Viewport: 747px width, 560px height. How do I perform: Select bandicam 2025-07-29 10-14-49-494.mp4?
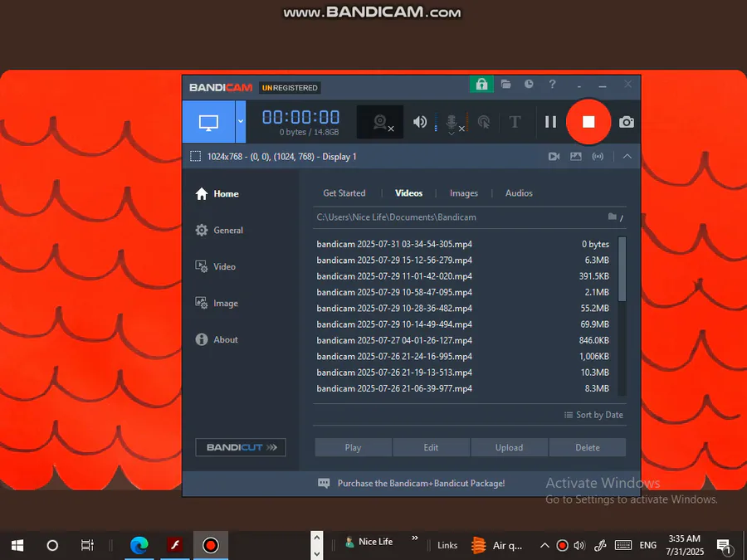pos(462,324)
